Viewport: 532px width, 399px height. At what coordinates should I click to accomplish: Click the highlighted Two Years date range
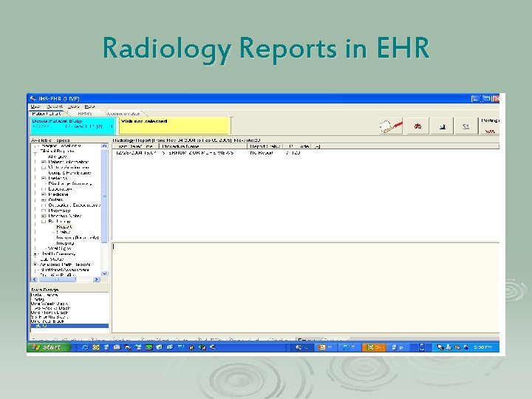pos(69,326)
